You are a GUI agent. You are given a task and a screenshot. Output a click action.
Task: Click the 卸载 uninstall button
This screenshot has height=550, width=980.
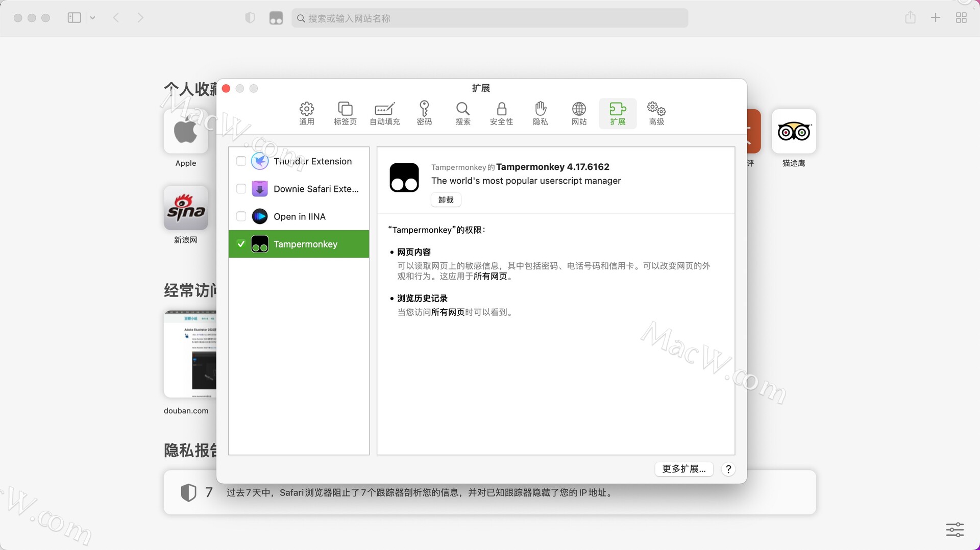446,199
